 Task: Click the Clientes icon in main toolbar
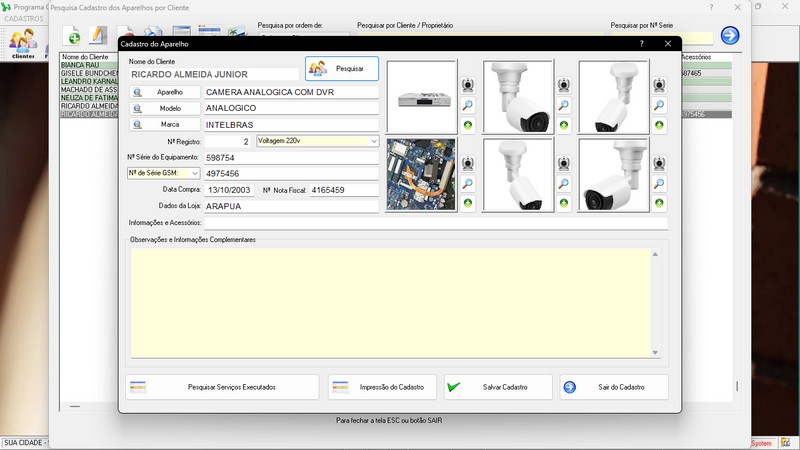(22, 40)
